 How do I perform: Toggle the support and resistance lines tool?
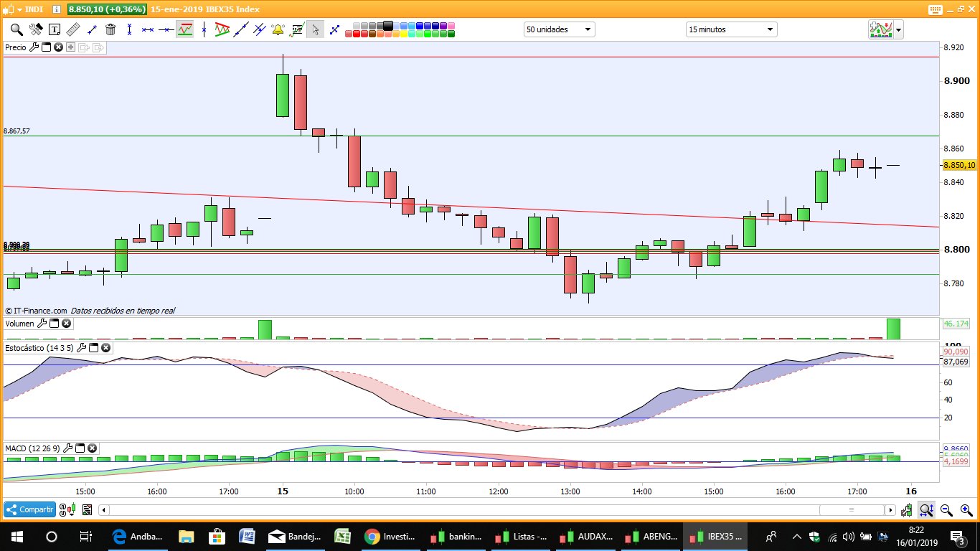point(185,29)
